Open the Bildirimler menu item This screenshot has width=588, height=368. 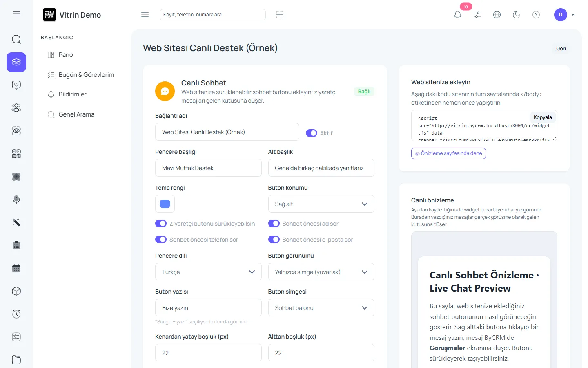pyautogui.click(x=67, y=94)
